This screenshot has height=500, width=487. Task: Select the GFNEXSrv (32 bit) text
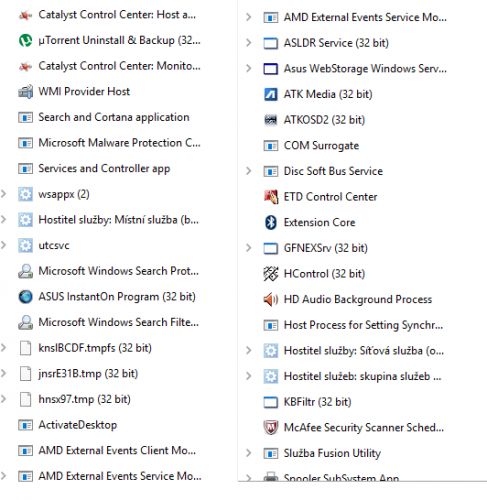(x=326, y=248)
